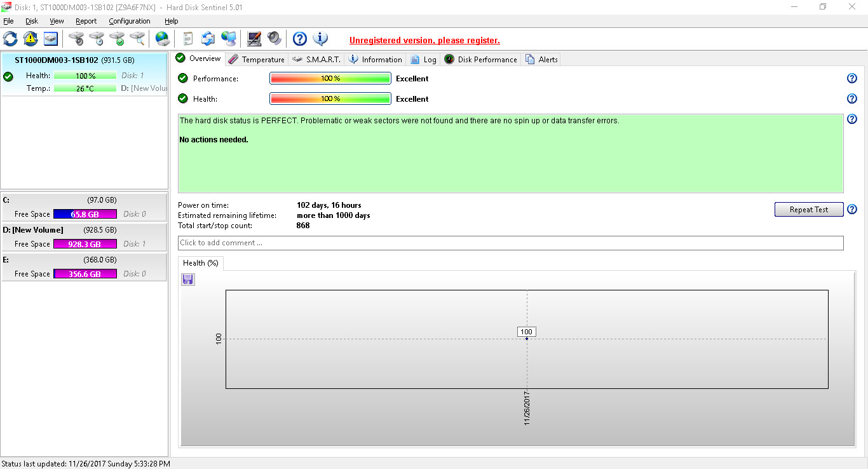Click the refresh icon with yellow warning triangle
The image size is (868, 469).
pyautogui.click(x=31, y=39)
